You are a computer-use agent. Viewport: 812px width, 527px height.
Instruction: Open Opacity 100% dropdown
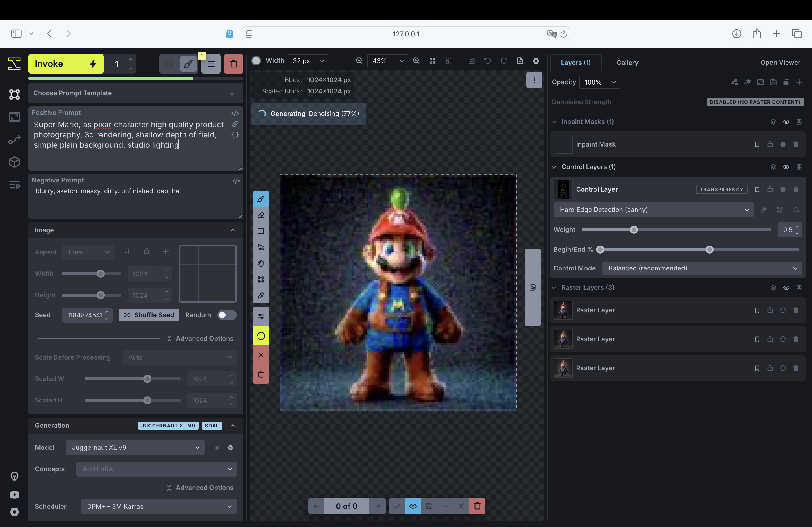coord(599,82)
